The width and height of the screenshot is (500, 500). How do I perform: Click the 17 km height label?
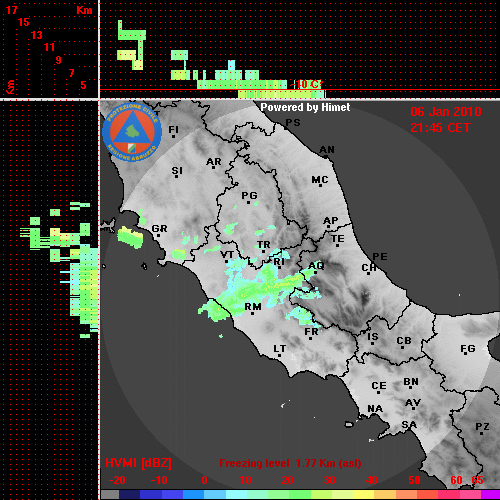point(11,10)
